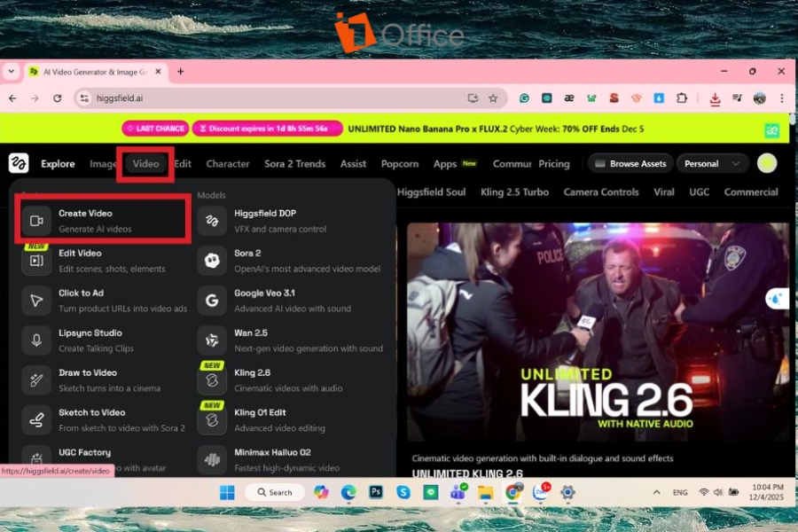Image resolution: width=798 pixels, height=532 pixels.
Task: Open a new browser tab
Action: [x=180, y=71]
